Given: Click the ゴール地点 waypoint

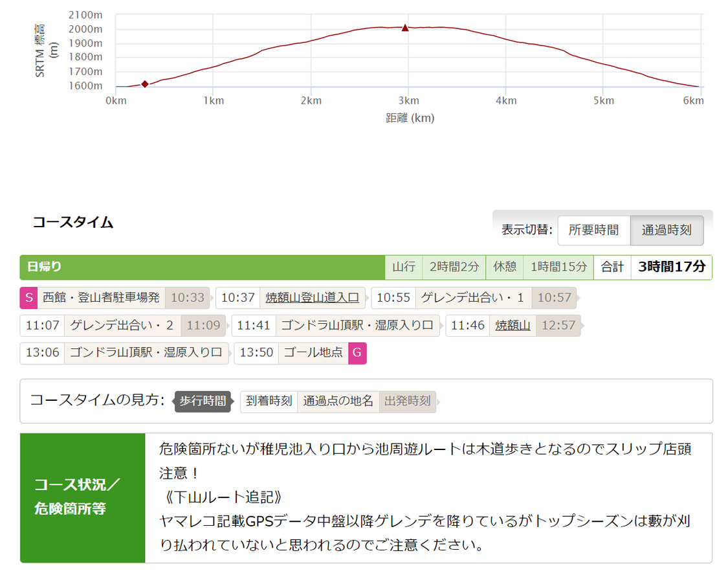Looking at the screenshot, I should pyautogui.click(x=313, y=353).
